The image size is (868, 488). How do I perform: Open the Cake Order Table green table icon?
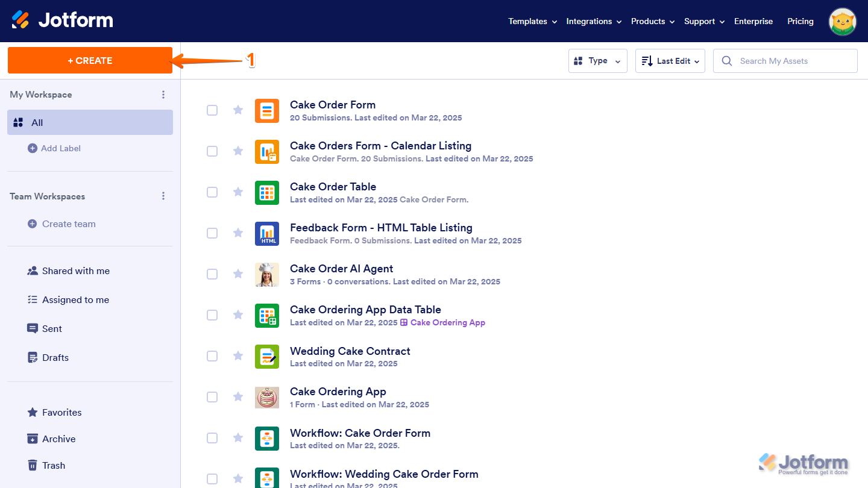(x=267, y=192)
